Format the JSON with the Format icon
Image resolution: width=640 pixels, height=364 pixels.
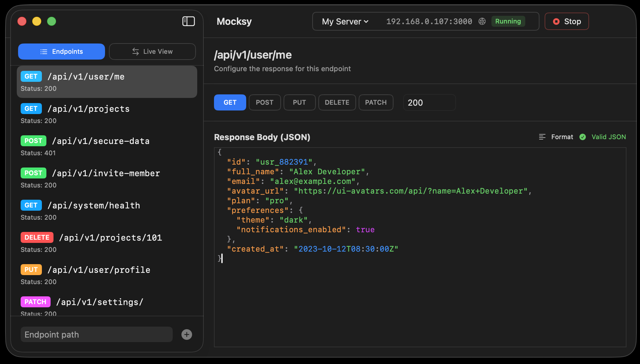(x=542, y=137)
